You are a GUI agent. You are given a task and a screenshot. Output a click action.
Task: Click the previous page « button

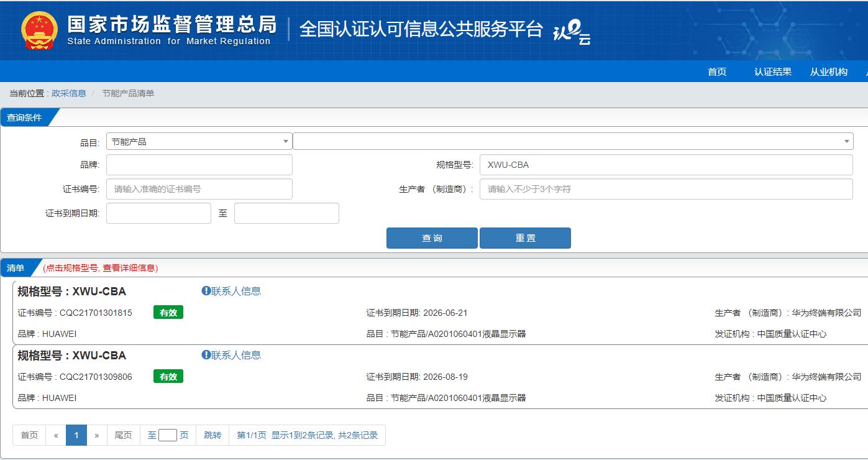56,435
